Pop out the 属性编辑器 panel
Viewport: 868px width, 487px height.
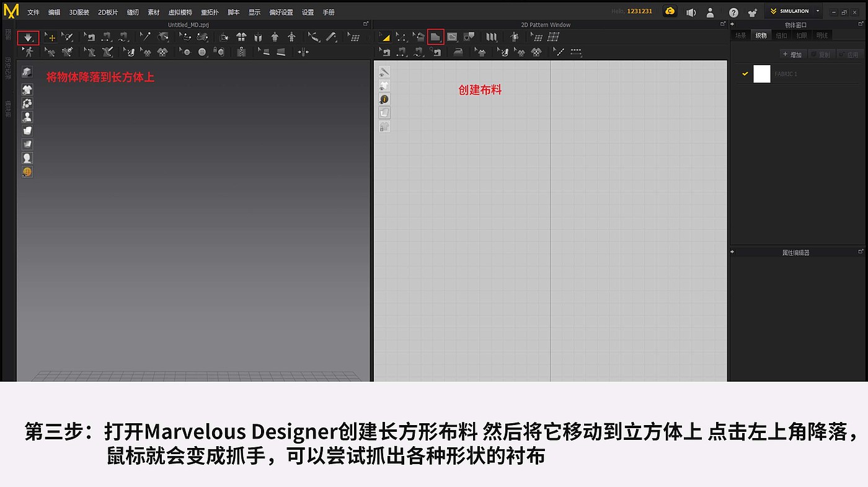[861, 252]
